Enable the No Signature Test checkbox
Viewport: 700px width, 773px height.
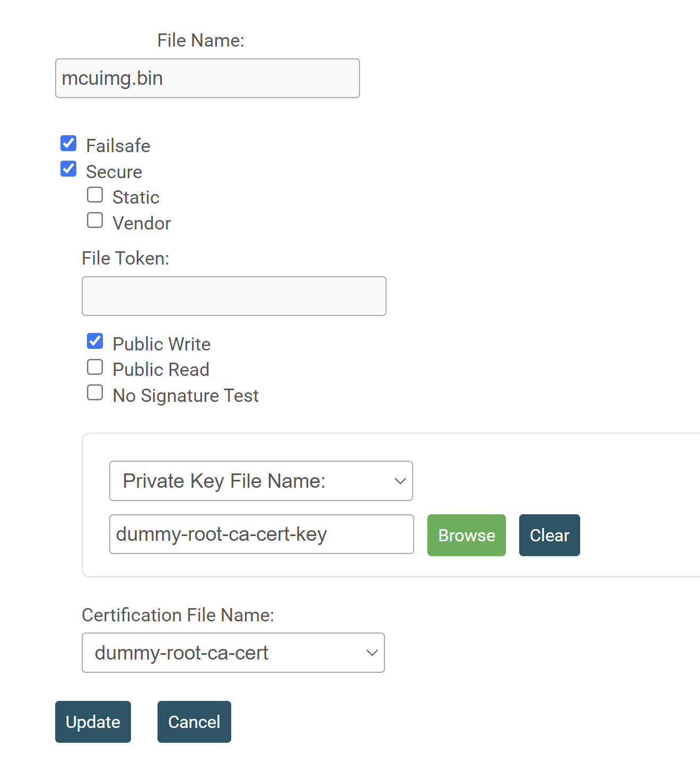coord(95,393)
